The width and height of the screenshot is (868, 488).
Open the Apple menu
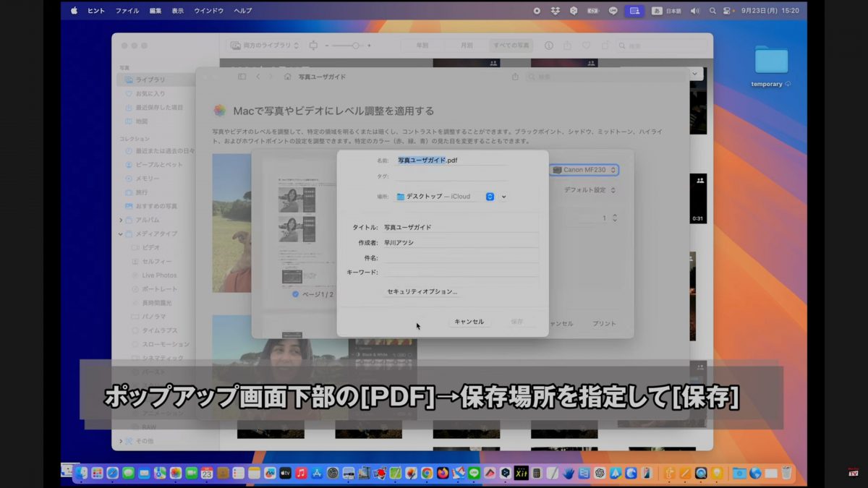[x=74, y=11]
